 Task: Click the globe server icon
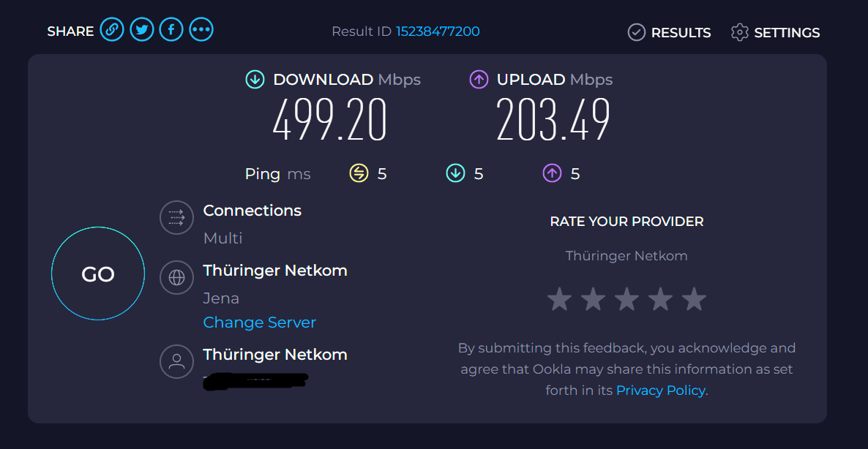tap(176, 278)
